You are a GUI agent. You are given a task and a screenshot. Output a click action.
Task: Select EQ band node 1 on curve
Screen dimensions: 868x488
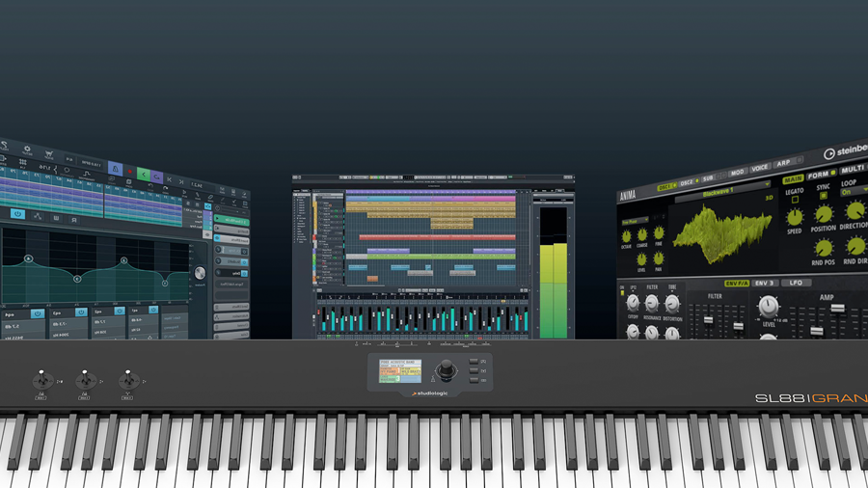coord(165,284)
